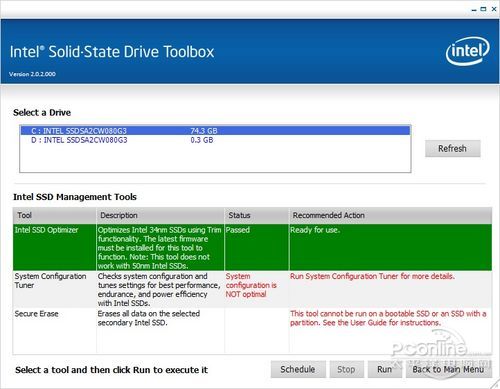Click the Version 2.0.2.000 label
Screen dimensions: 500x389
click(32, 74)
